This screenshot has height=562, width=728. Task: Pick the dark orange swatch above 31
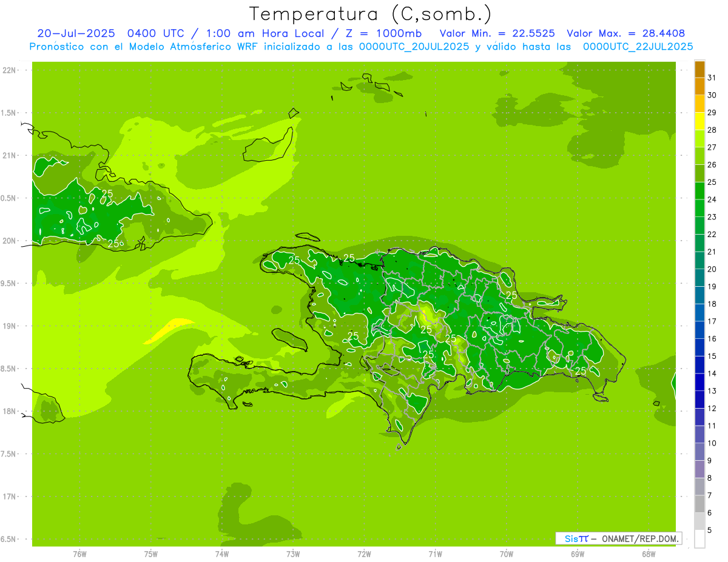coord(699,69)
